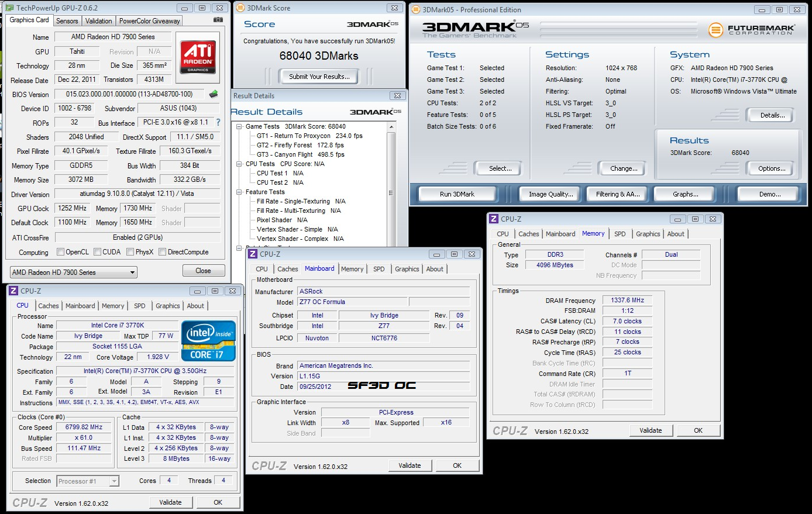Screen dimensions: 812x514
Task: Collapse the Feature Tests tree node
Action: pyautogui.click(x=239, y=192)
